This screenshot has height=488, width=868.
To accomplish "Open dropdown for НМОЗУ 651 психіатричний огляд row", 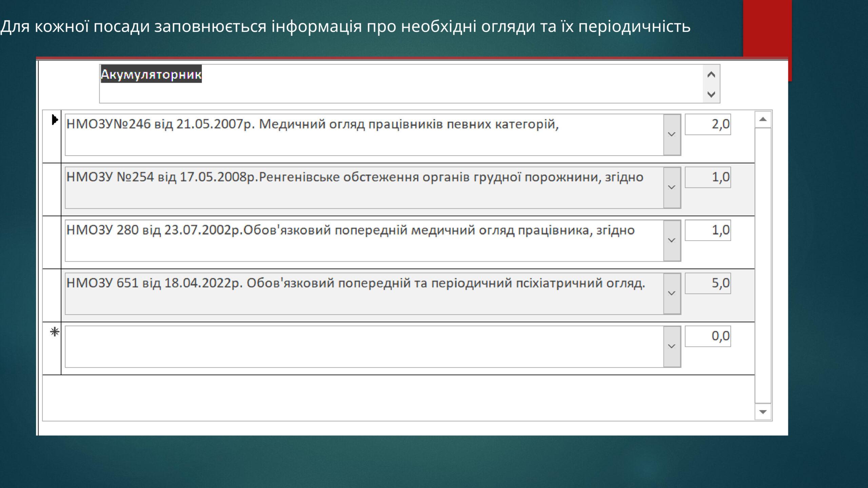I will pyautogui.click(x=672, y=293).
